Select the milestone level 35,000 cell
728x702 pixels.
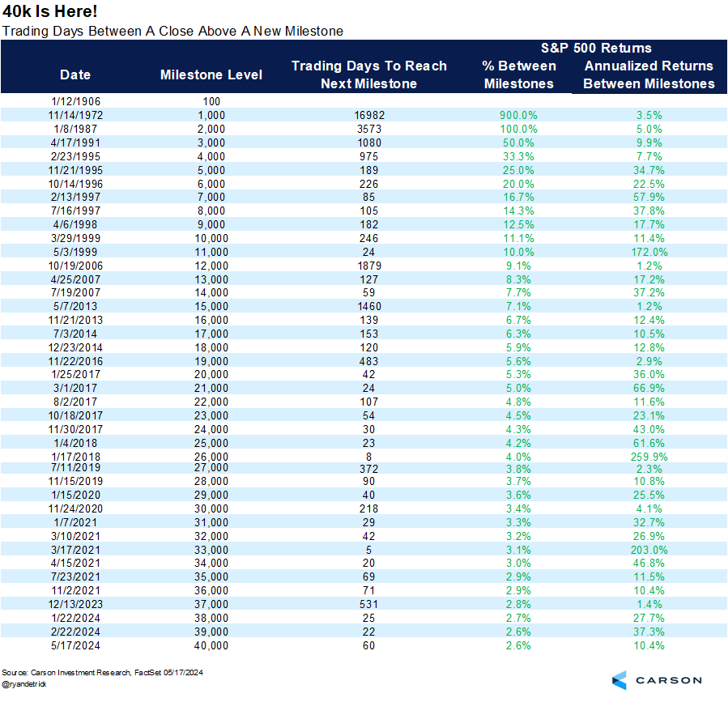211,576
